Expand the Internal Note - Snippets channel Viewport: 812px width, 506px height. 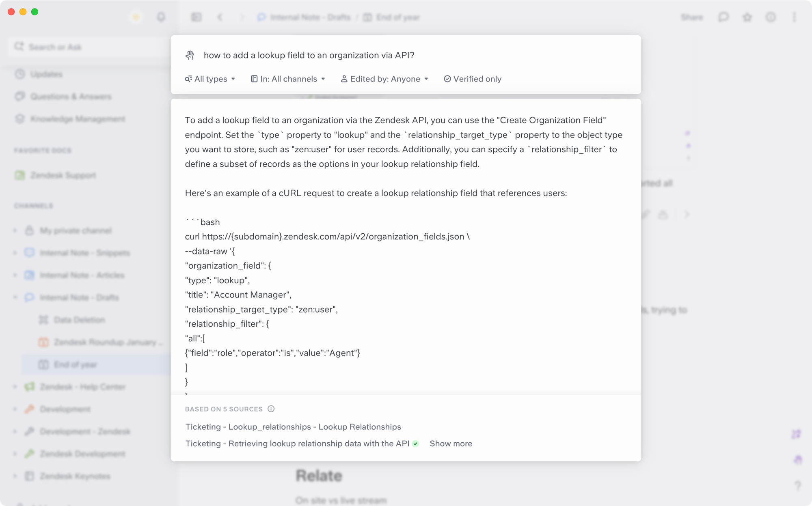pyautogui.click(x=15, y=253)
